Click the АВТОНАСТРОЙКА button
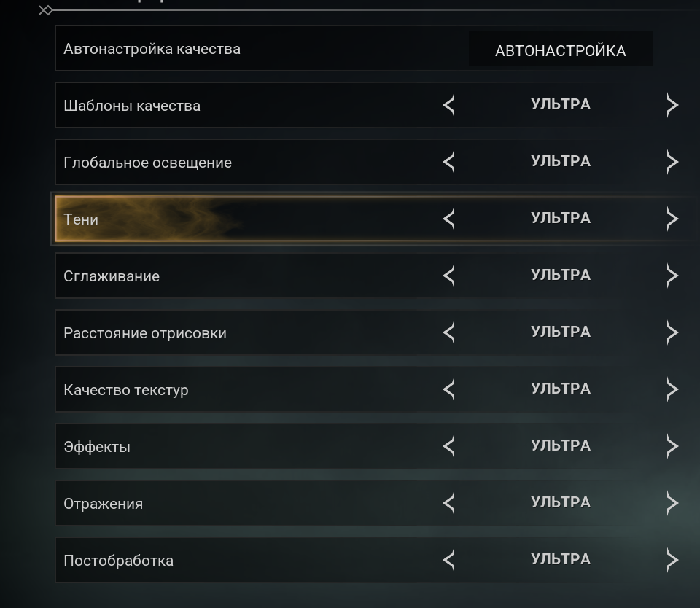Viewport: 700px width, 608px height. point(560,50)
